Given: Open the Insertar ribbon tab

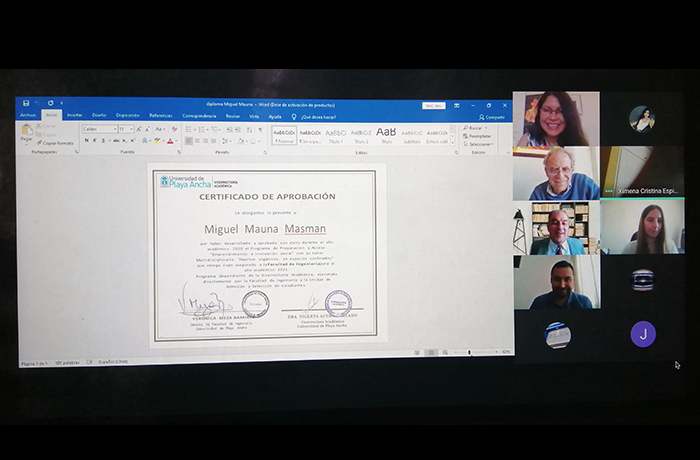Looking at the screenshot, I should (x=75, y=116).
